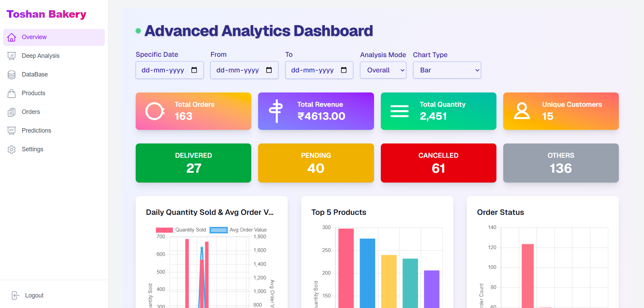Click the Toshan Bakery logo title
The height and width of the screenshot is (308, 644).
point(46,14)
